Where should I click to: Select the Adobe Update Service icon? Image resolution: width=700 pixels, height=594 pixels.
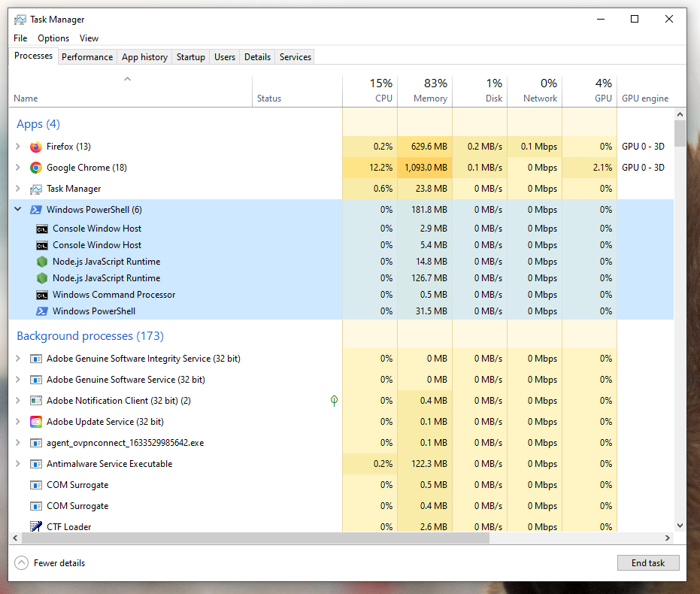click(x=35, y=422)
